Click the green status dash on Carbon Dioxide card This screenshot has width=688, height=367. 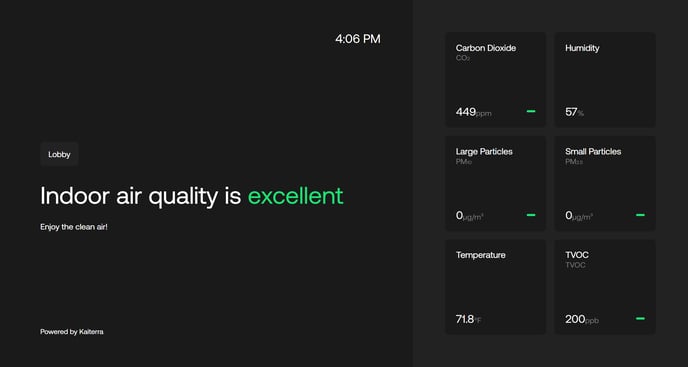click(531, 112)
